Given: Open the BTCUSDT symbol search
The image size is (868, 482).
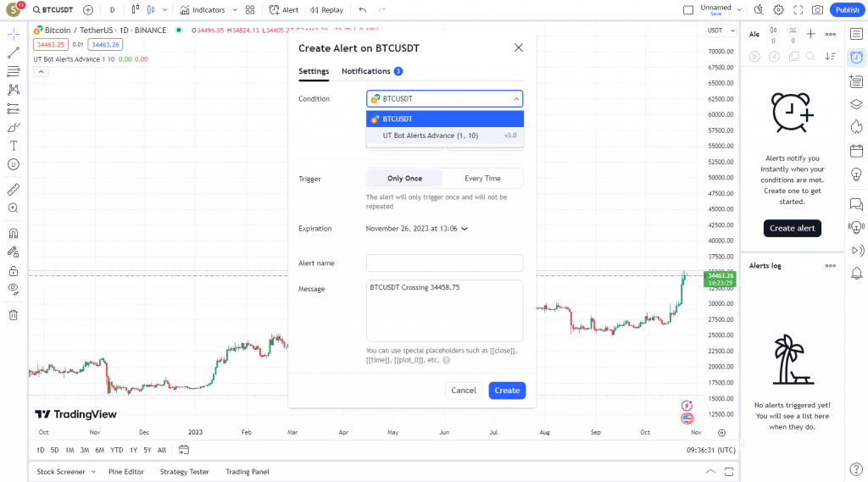Looking at the screenshot, I should pyautogui.click(x=53, y=10).
